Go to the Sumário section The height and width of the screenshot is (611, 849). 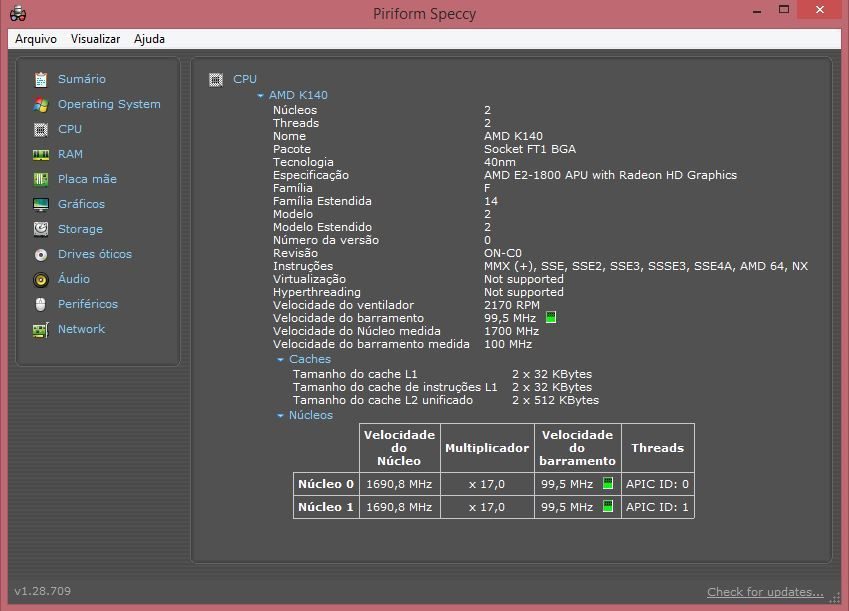point(82,79)
